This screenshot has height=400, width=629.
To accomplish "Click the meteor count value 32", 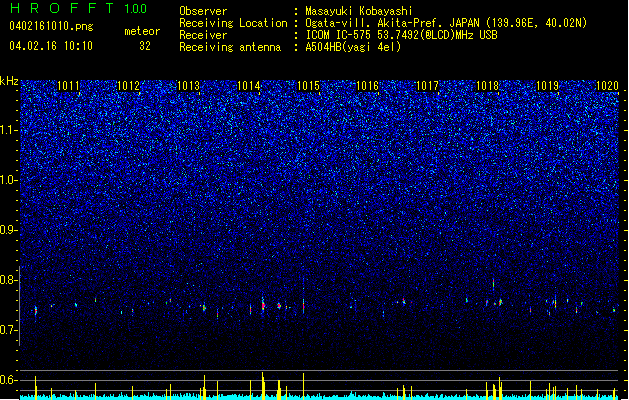I will 145,46.
